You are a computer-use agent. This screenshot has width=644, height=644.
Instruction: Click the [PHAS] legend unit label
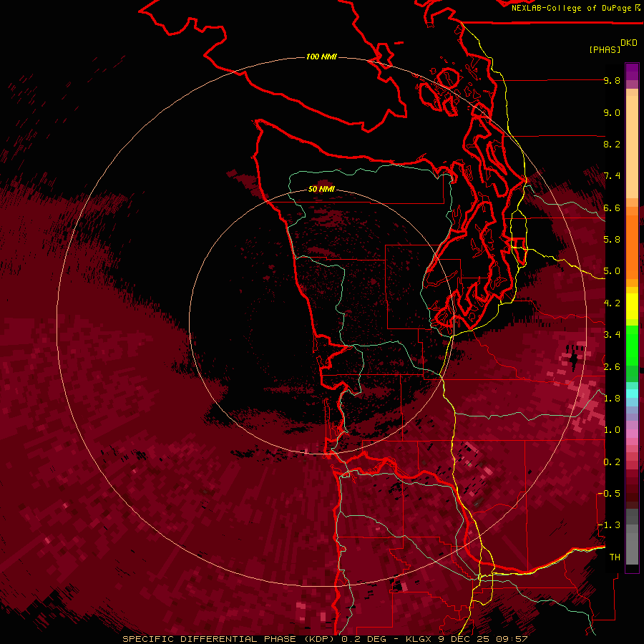(x=605, y=49)
